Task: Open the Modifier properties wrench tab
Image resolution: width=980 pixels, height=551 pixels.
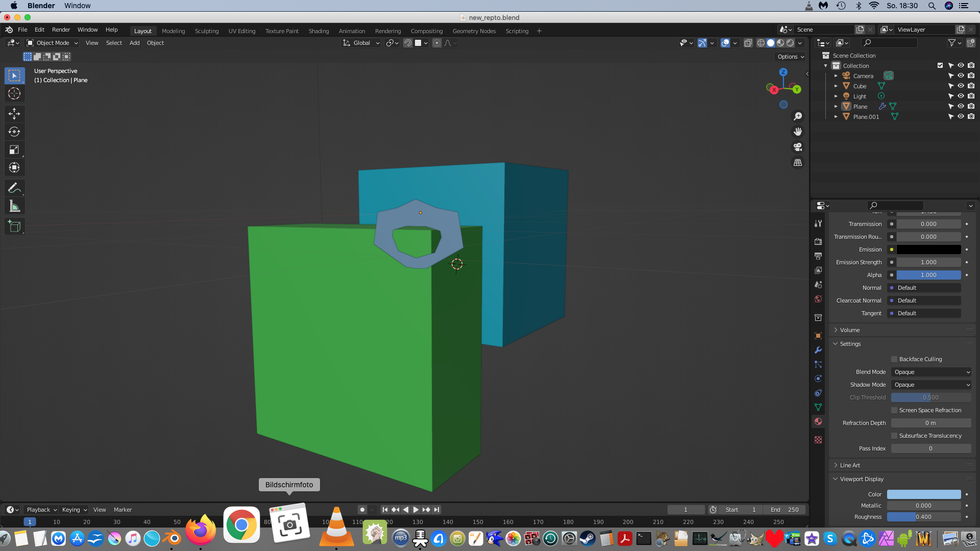Action: click(818, 350)
